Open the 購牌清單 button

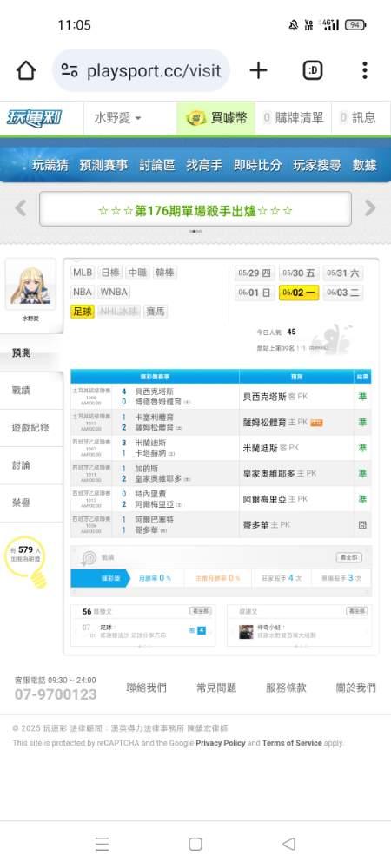(x=294, y=118)
